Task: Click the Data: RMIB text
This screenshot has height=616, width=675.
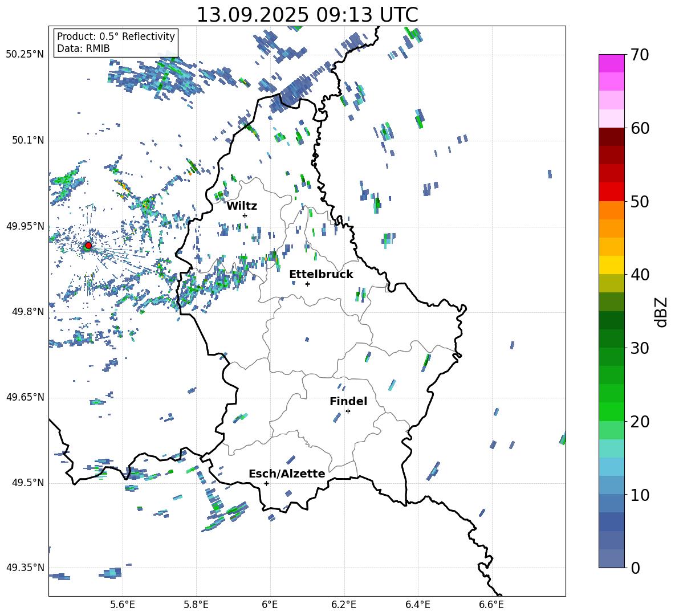Action: tap(83, 48)
